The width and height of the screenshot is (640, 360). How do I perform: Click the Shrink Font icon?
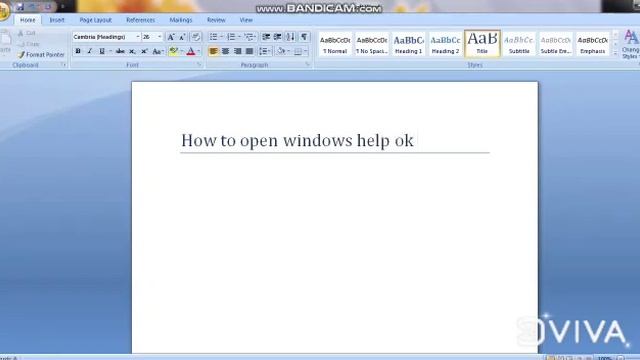coord(182,37)
